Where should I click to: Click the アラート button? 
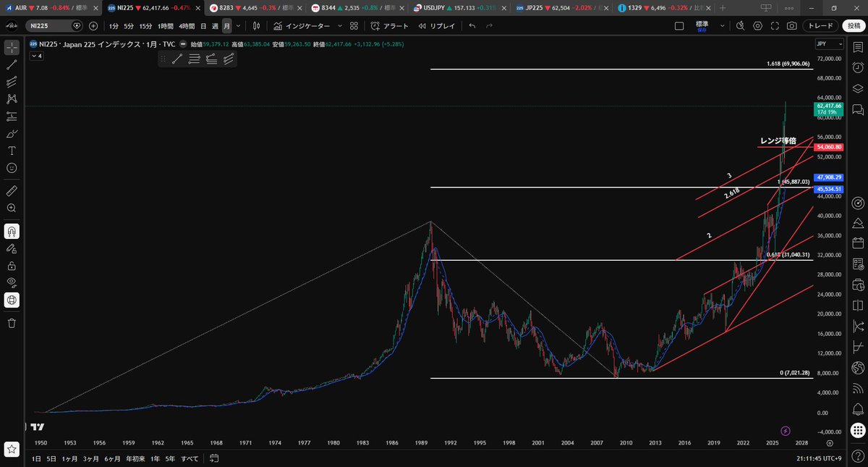390,25
